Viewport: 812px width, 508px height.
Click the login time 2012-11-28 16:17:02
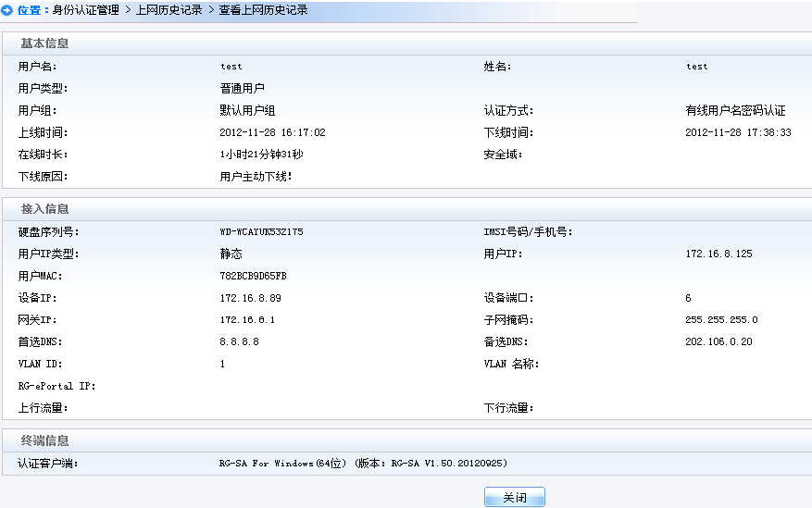[272, 133]
